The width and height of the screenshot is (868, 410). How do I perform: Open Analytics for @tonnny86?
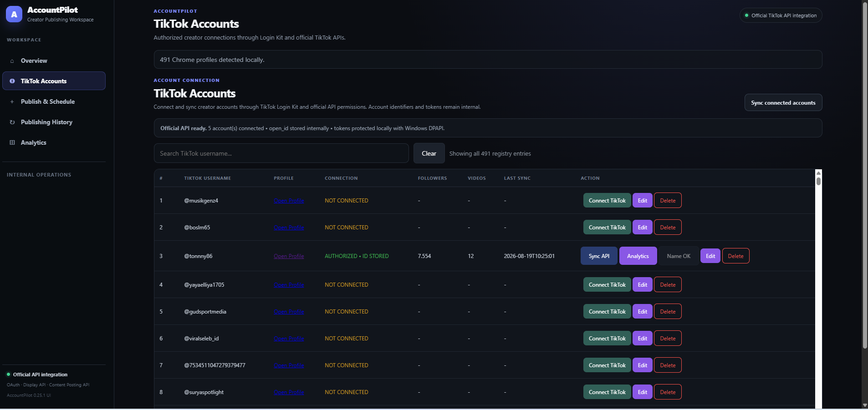point(638,256)
